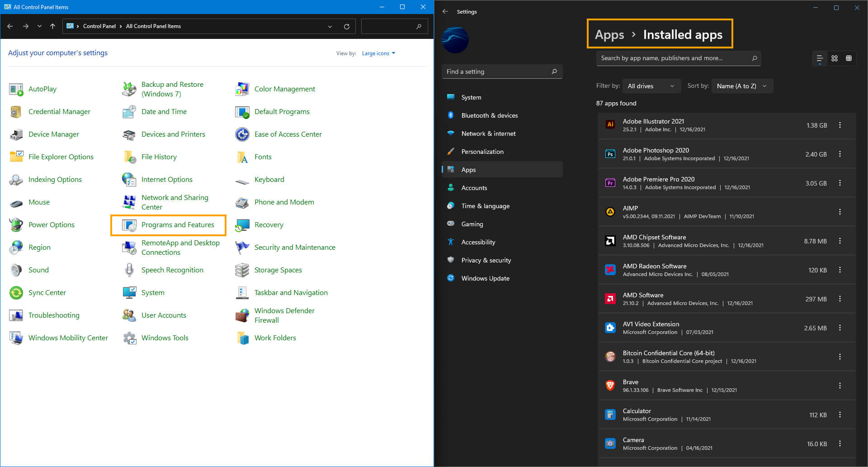This screenshot has height=467, width=868.
Task: Open recent locations dropdown in Control Panel
Action: (39, 26)
